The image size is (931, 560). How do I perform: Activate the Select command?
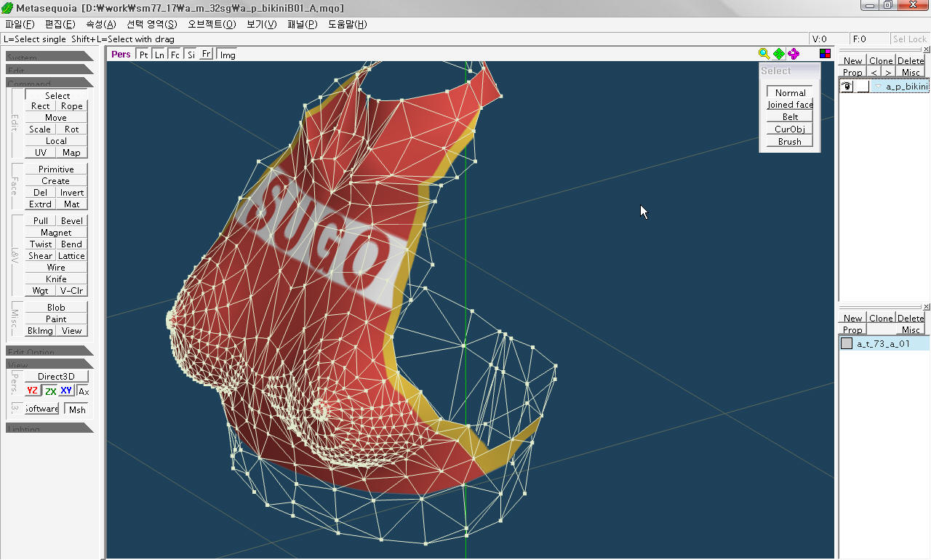tap(57, 95)
